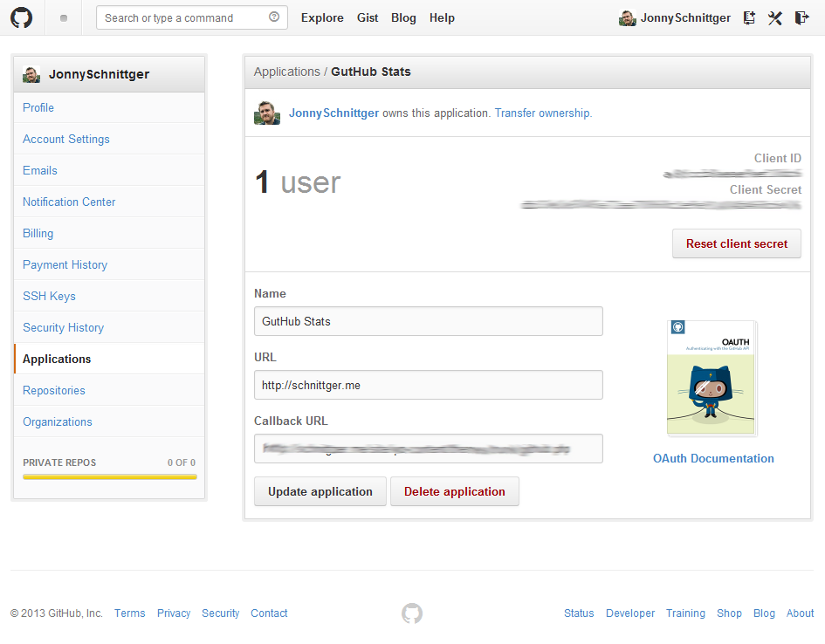Open Developer footer link
Viewport: 825px width, 644px height.
click(630, 613)
